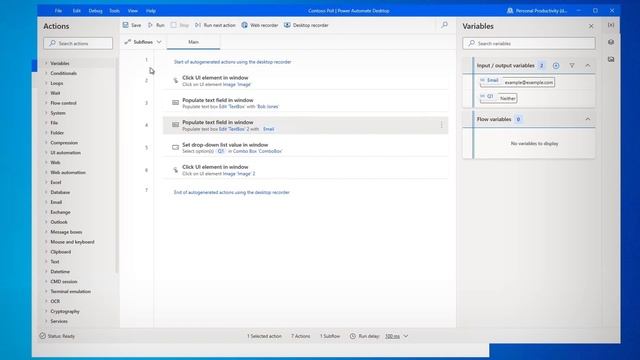Execute Run next action

point(215,25)
